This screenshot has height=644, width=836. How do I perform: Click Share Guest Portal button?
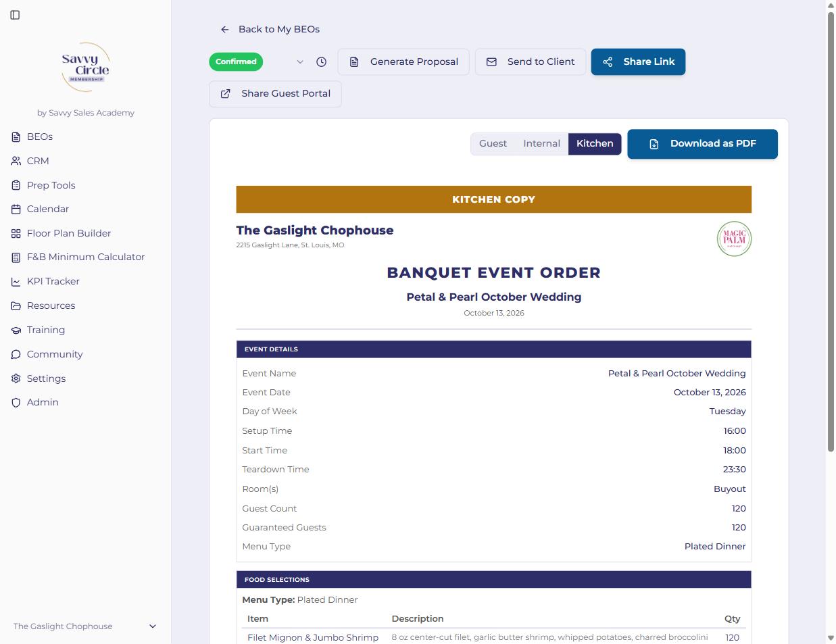(x=275, y=94)
